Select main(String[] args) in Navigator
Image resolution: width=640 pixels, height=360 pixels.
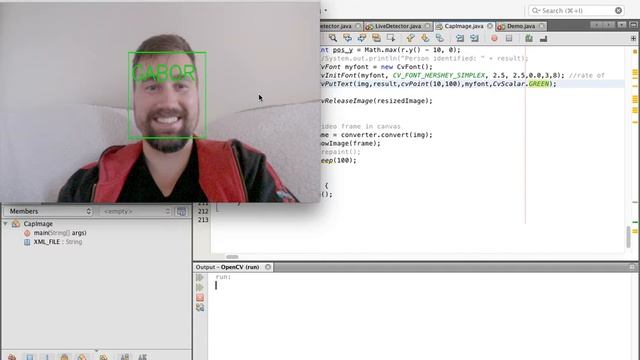(x=60, y=233)
